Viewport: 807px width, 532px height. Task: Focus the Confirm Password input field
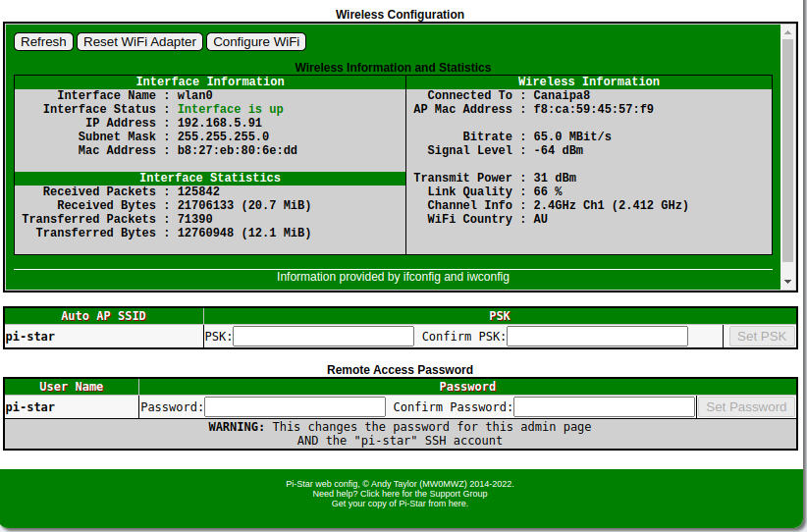604,407
